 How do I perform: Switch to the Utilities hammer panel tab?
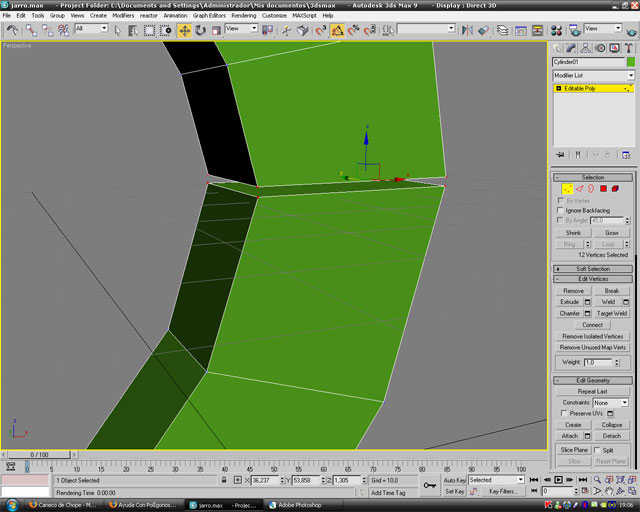coord(629,48)
